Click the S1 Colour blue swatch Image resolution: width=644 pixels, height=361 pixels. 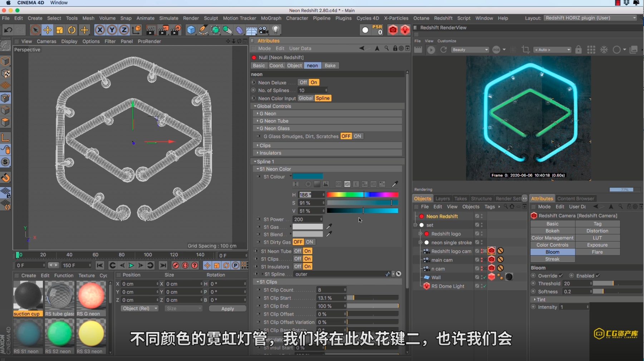[308, 176]
